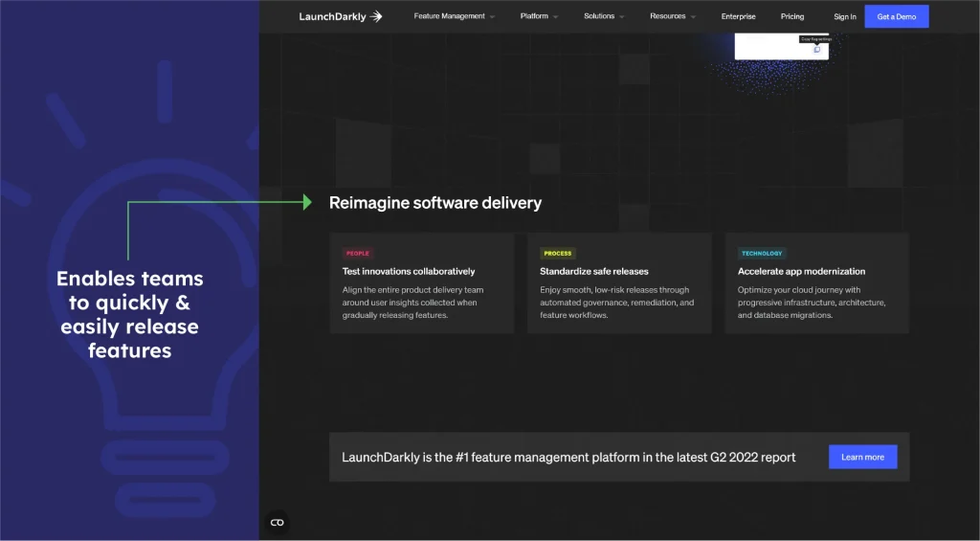This screenshot has height=541, width=980.
Task: Expand the Feature Management menu arrow
Action: click(x=493, y=17)
